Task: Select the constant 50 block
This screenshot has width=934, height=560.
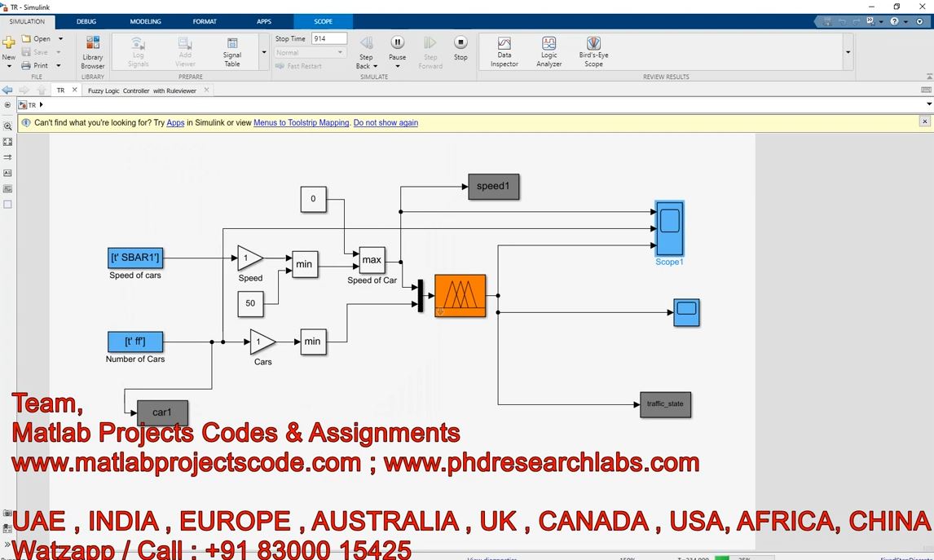Action: 250,304
